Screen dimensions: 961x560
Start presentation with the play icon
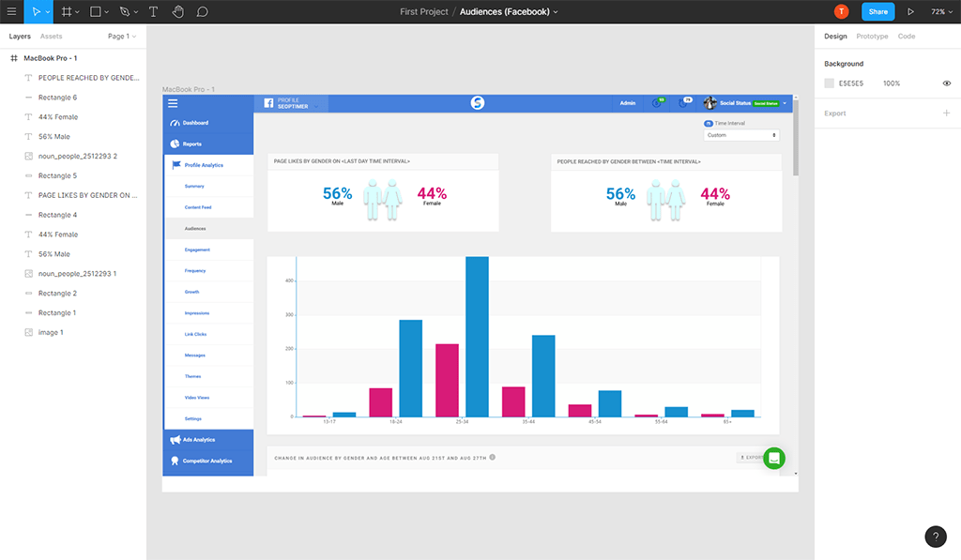coord(910,11)
